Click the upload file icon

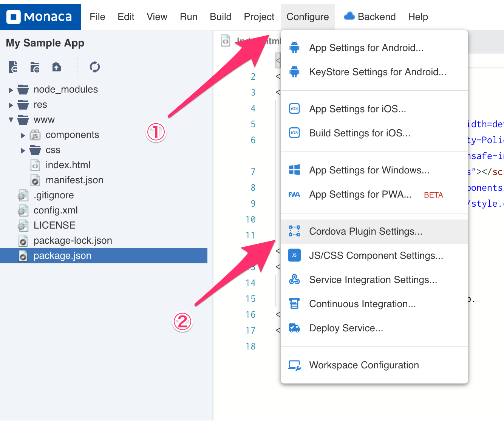click(x=57, y=67)
